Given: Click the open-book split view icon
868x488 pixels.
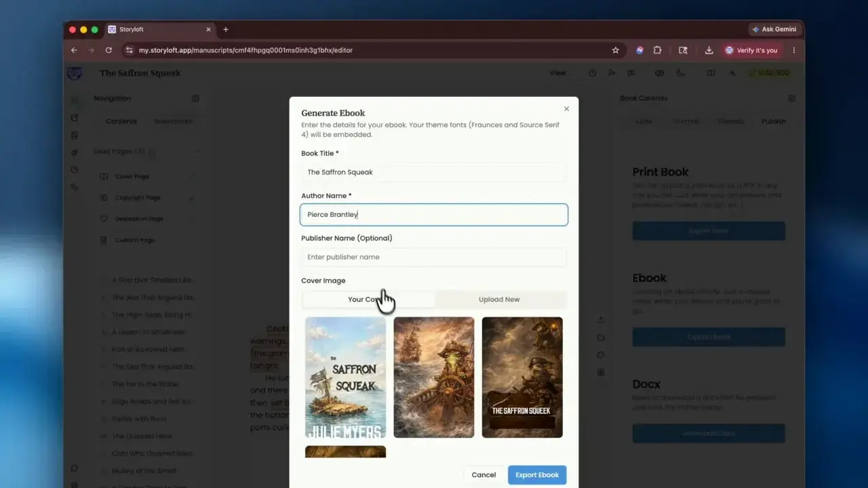Looking at the screenshot, I should point(711,73).
